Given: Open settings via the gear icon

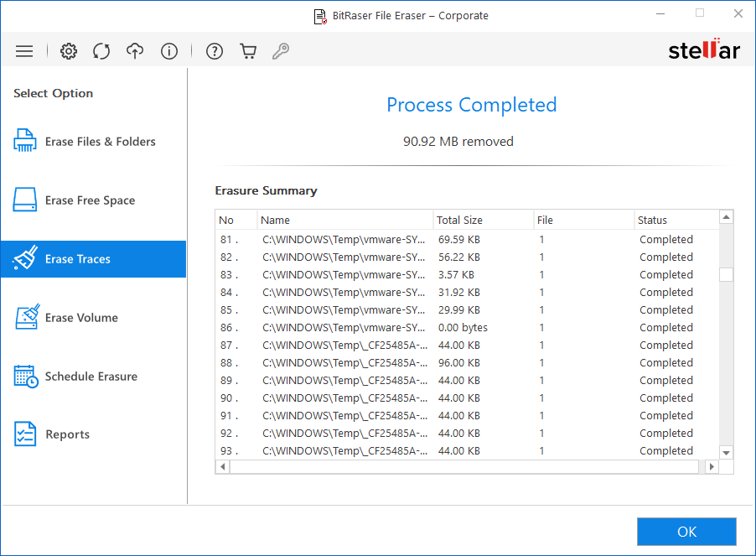Looking at the screenshot, I should point(69,51).
